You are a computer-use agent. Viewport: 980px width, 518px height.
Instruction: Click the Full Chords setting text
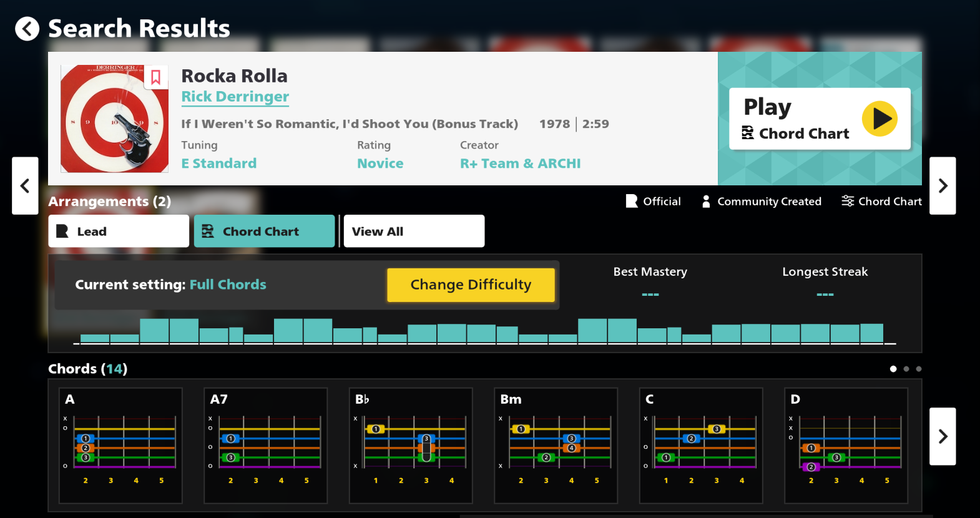[x=228, y=285]
